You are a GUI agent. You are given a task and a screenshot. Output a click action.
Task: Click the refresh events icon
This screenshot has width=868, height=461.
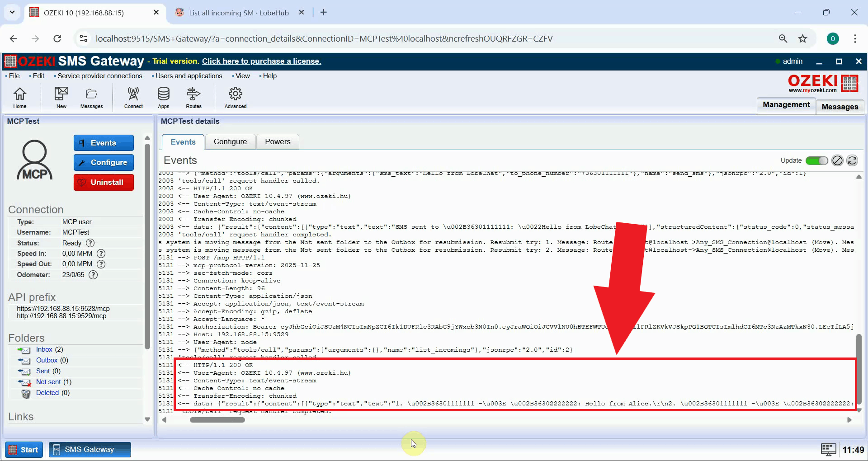(x=852, y=160)
